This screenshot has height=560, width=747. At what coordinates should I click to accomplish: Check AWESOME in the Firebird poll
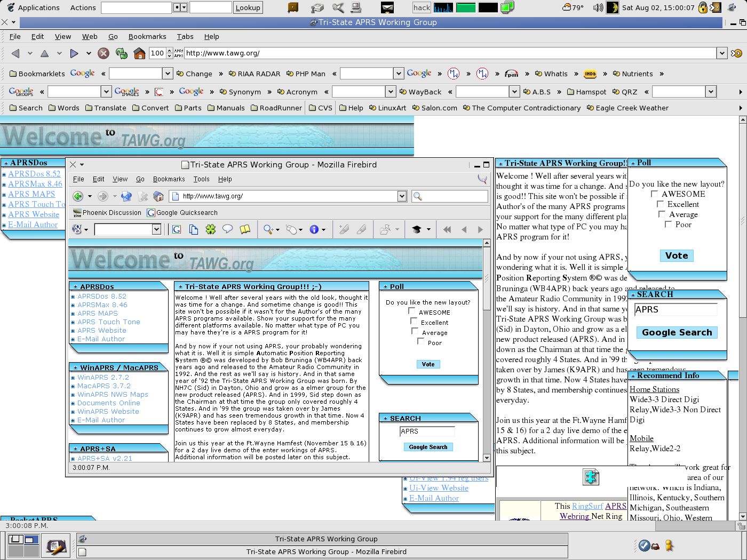coord(411,310)
